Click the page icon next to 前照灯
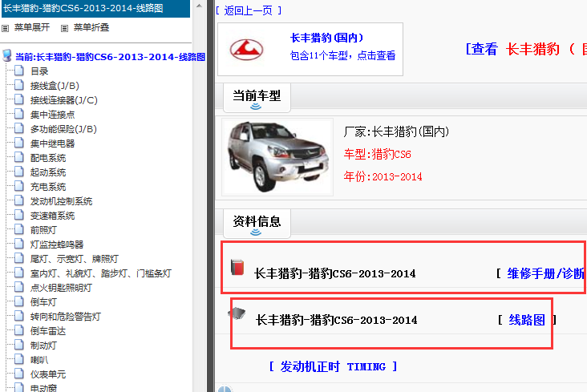 [19, 229]
